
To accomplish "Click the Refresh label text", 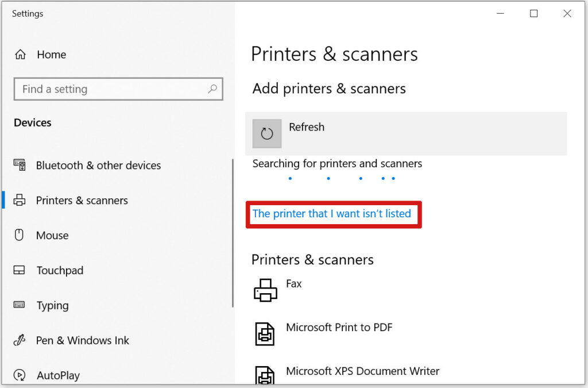I will pyautogui.click(x=307, y=127).
